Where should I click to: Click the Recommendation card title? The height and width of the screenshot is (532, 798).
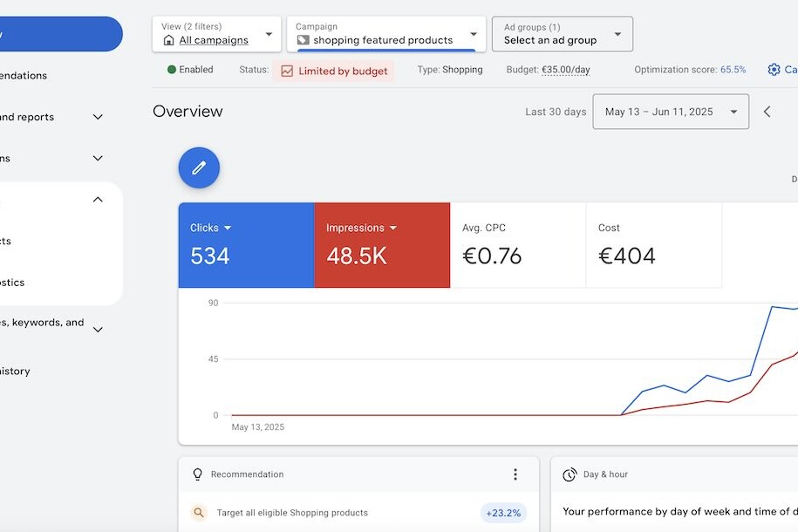(248, 474)
